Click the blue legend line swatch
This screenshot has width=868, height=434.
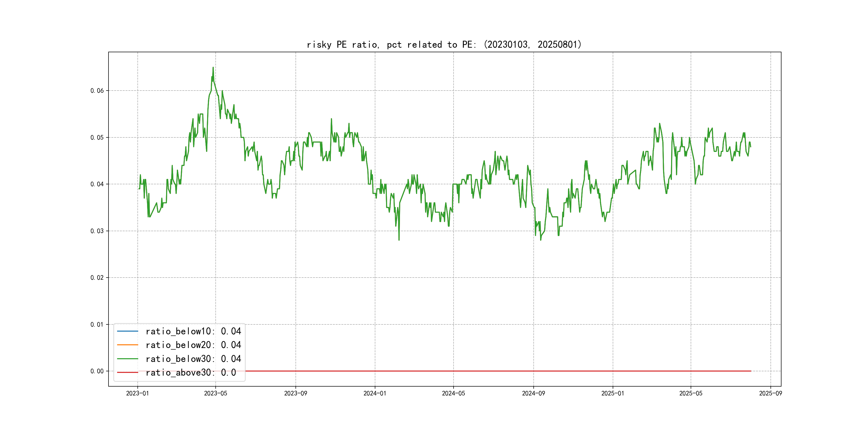coord(127,331)
